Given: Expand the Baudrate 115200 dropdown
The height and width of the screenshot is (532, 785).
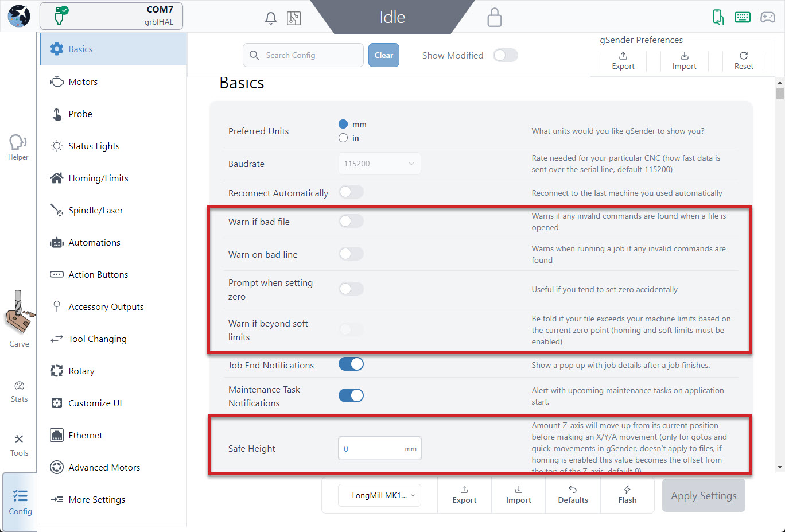Looking at the screenshot, I should [x=379, y=164].
